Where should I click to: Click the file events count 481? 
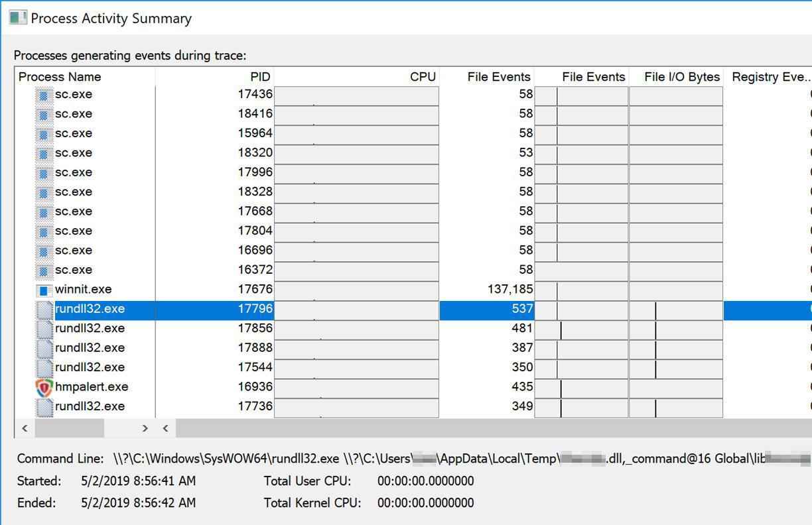tap(522, 328)
